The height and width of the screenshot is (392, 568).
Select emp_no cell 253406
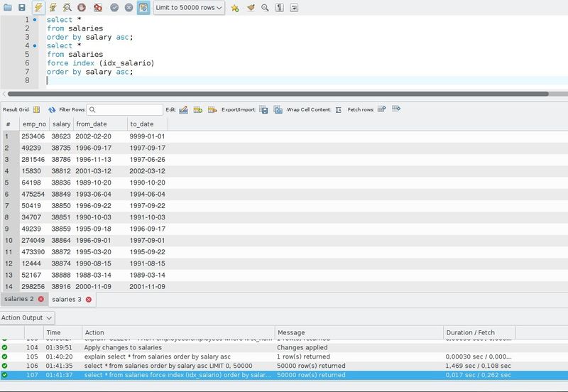point(33,136)
